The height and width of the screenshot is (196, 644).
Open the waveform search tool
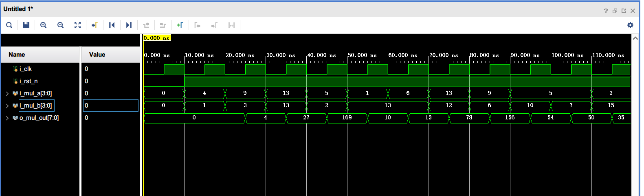point(9,25)
